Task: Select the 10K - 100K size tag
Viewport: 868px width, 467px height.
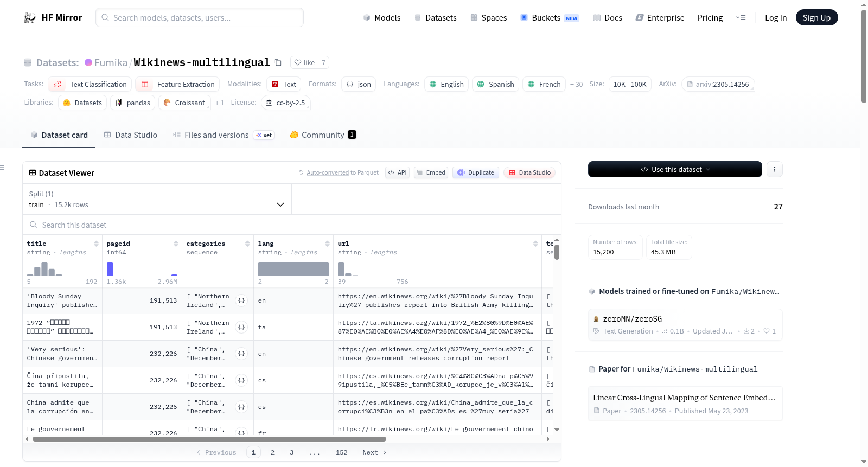Action: 630,84
